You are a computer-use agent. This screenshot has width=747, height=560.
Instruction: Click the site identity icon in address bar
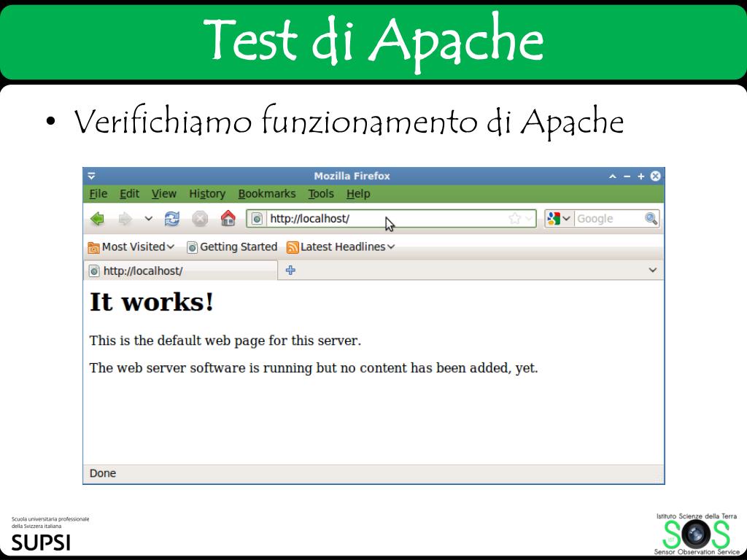tap(258, 219)
